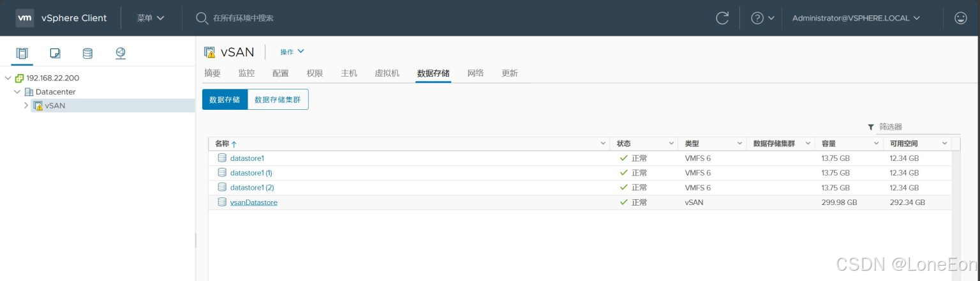
Task: Open the datastore1 link
Action: pos(247,158)
